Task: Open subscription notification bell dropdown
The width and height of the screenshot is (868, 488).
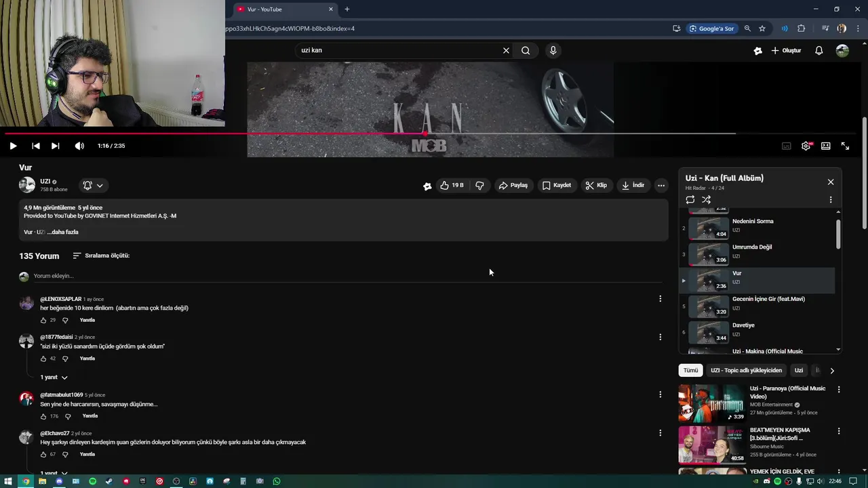Action: click(x=93, y=185)
